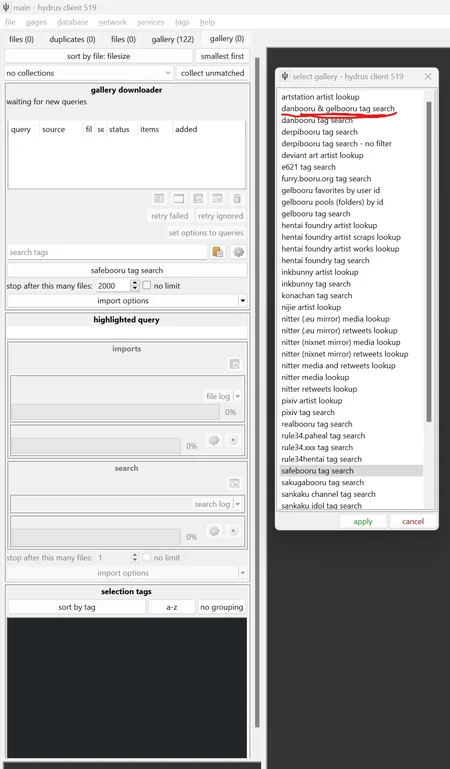Select danbooru & gelbooru tag search entry
Screen dimensions: 450x769
coord(338,108)
